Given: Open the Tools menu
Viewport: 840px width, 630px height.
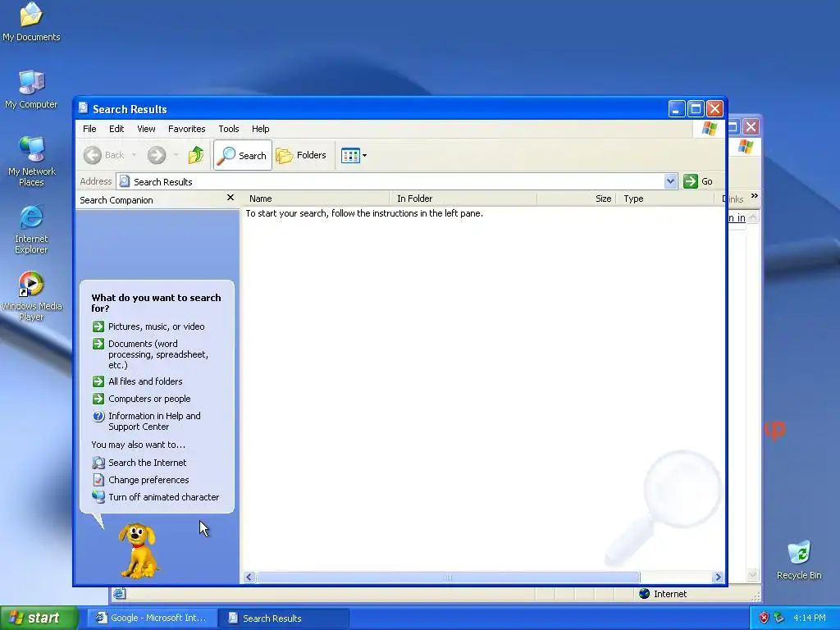Looking at the screenshot, I should click(x=228, y=129).
